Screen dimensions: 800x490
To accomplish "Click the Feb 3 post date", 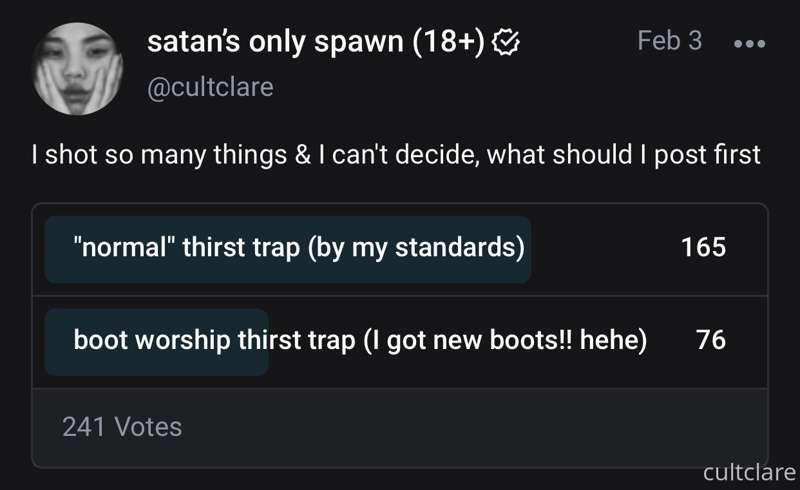I will [669, 40].
